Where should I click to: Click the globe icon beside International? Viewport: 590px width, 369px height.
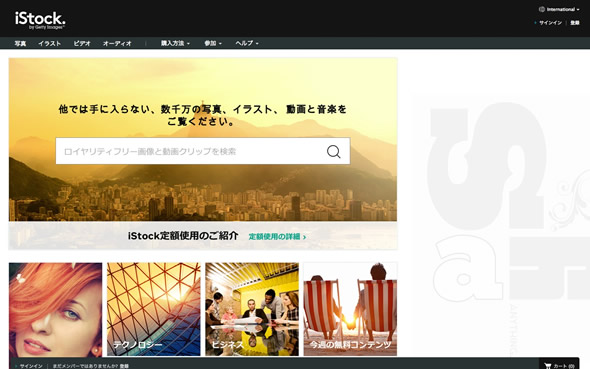pos(542,9)
